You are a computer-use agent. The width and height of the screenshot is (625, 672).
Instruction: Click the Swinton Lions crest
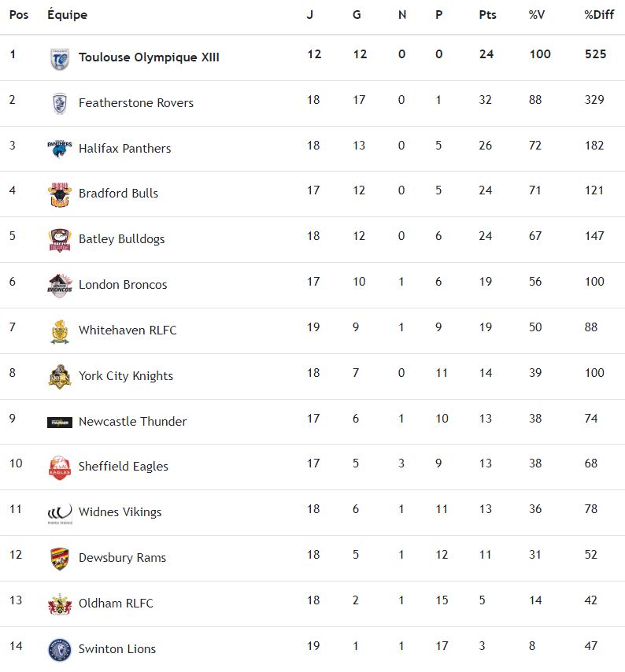[x=60, y=650]
